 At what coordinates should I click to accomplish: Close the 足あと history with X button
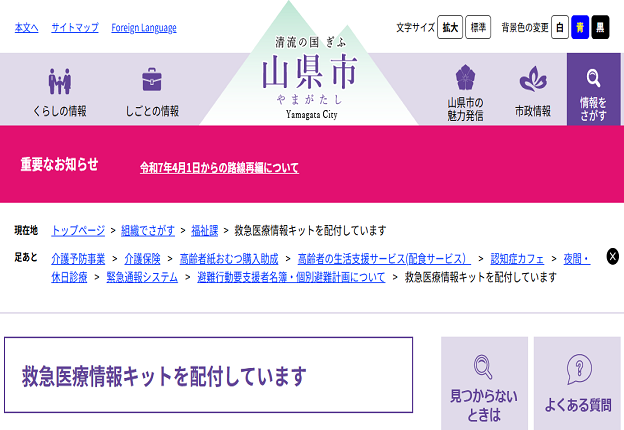pos(612,256)
